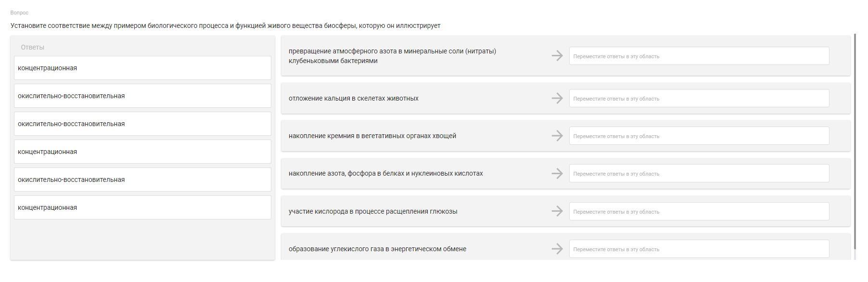Image resolution: width=868 pixels, height=282 pixels.
Task: Select the bottom 'концентрационная' answer card
Action: coord(142,207)
